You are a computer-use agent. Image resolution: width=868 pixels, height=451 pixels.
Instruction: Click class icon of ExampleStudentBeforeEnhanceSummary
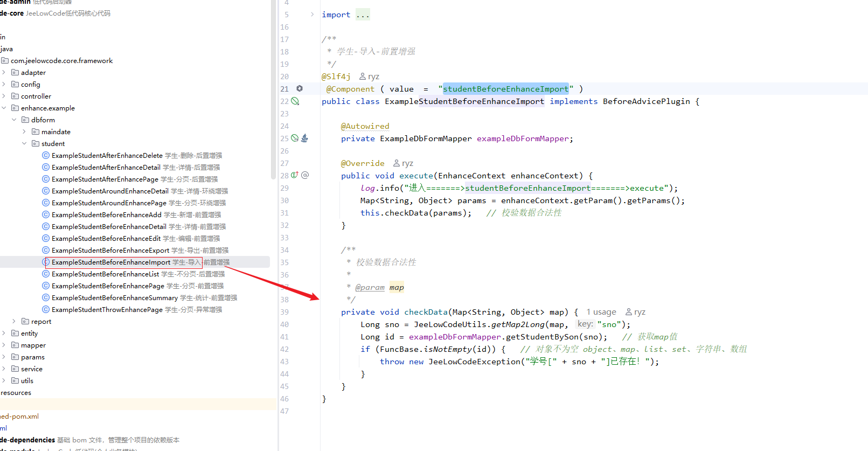point(46,297)
